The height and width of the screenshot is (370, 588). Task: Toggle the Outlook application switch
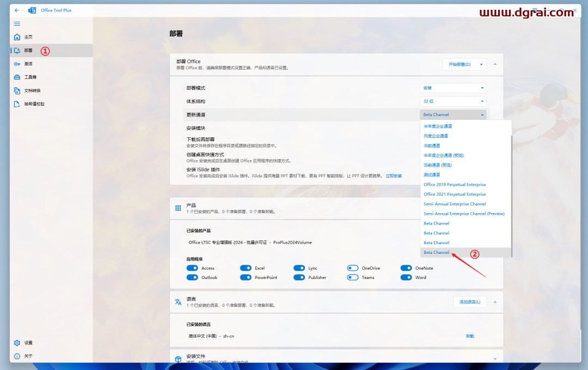(x=192, y=277)
